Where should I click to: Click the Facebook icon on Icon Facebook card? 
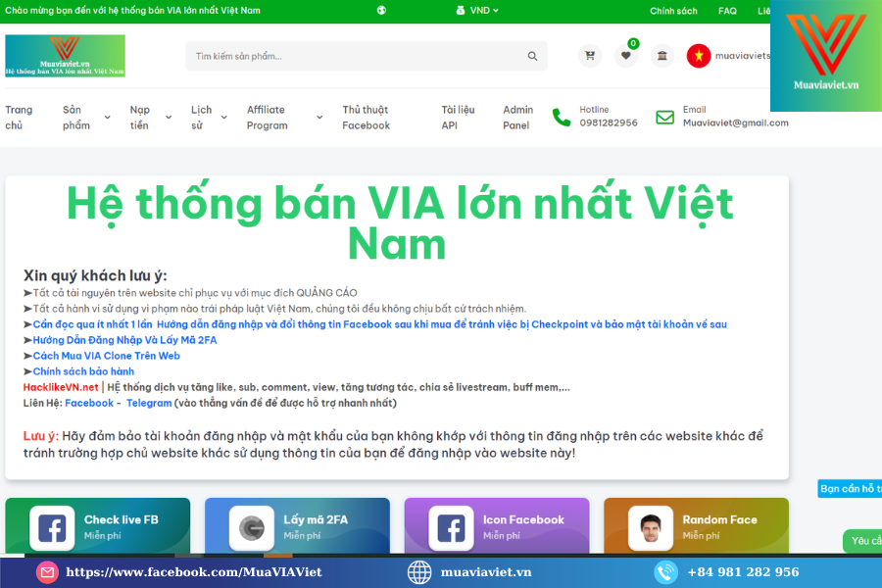(x=451, y=528)
